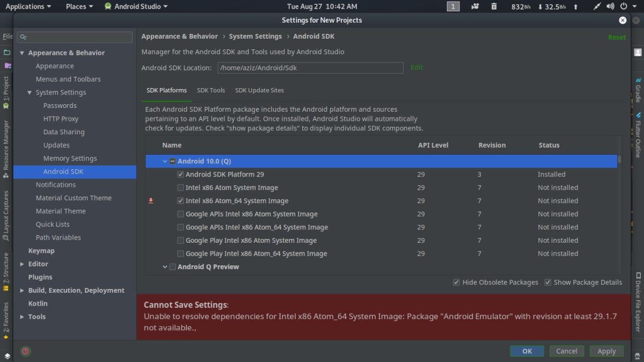This screenshot has height=362, width=644.
Task: Switch to the SDK Tools tab
Action: 211,90
